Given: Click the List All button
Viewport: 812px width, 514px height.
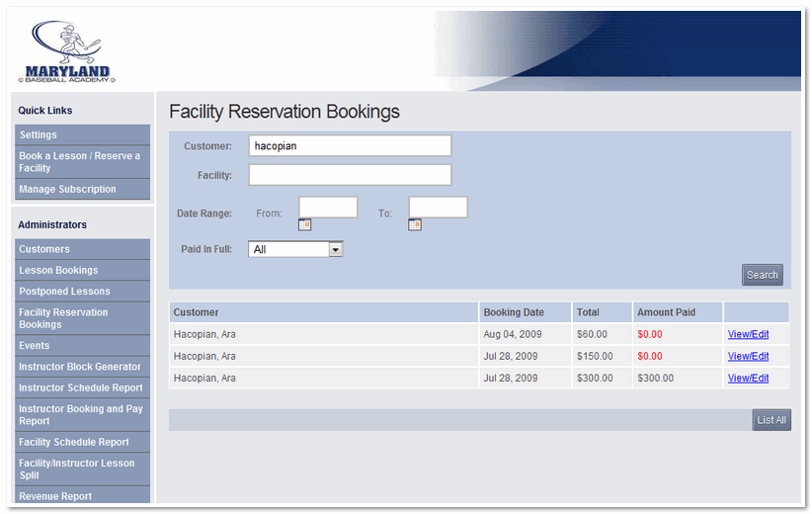Looking at the screenshot, I should coord(771,420).
